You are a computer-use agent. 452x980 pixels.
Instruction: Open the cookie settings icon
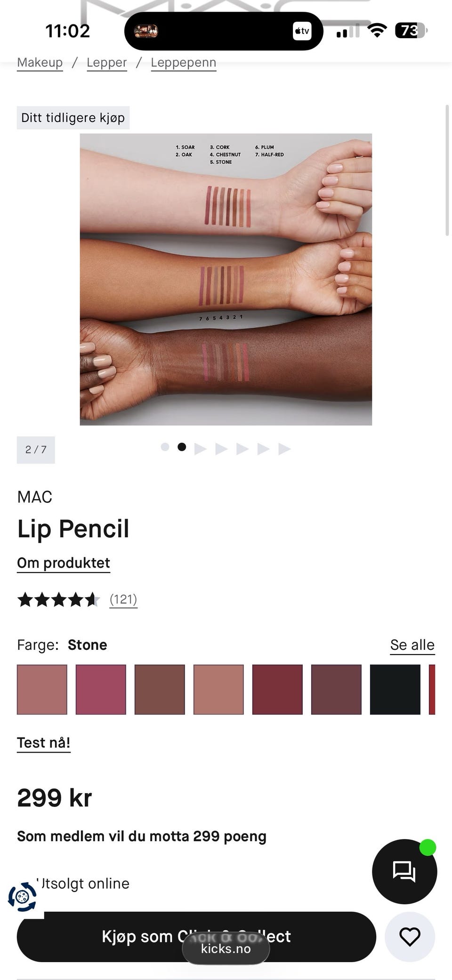click(x=22, y=897)
